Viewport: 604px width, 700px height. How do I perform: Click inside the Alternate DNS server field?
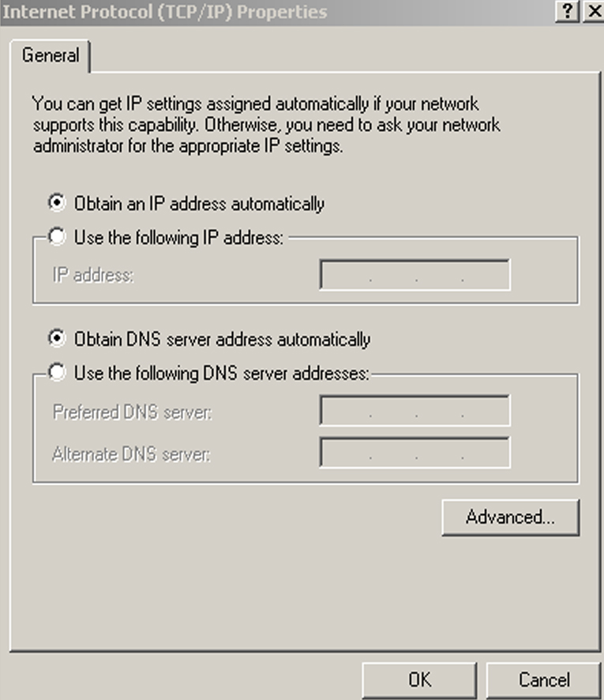click(415, 453)
